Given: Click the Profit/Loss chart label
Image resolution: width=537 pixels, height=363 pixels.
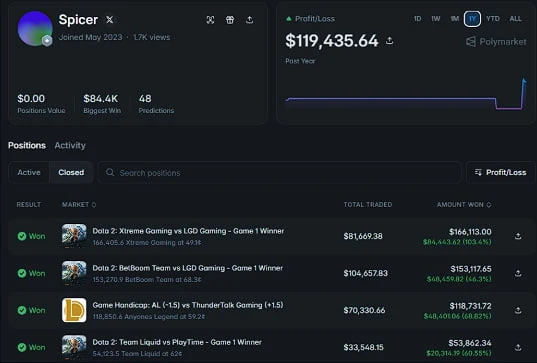Looking at the screenshot, I should pyautogui.click(x=315, y=19).
